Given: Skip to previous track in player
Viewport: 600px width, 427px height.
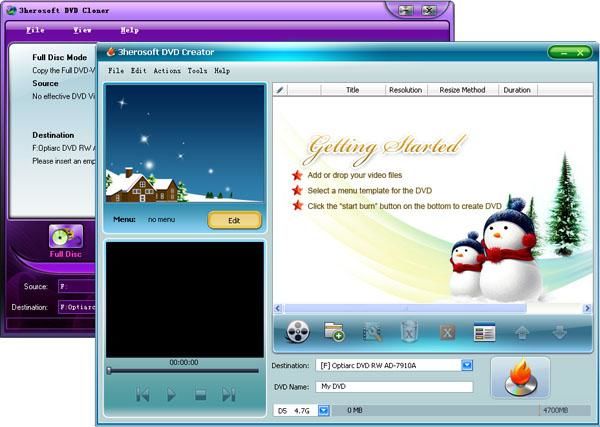Looking at the screenshot, I should coord(143,394).
